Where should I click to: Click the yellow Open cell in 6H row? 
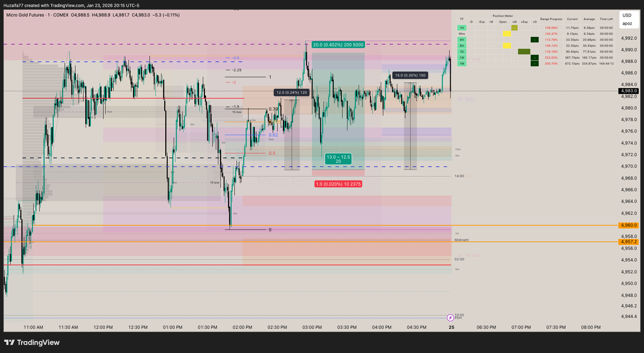coord(507,46)
